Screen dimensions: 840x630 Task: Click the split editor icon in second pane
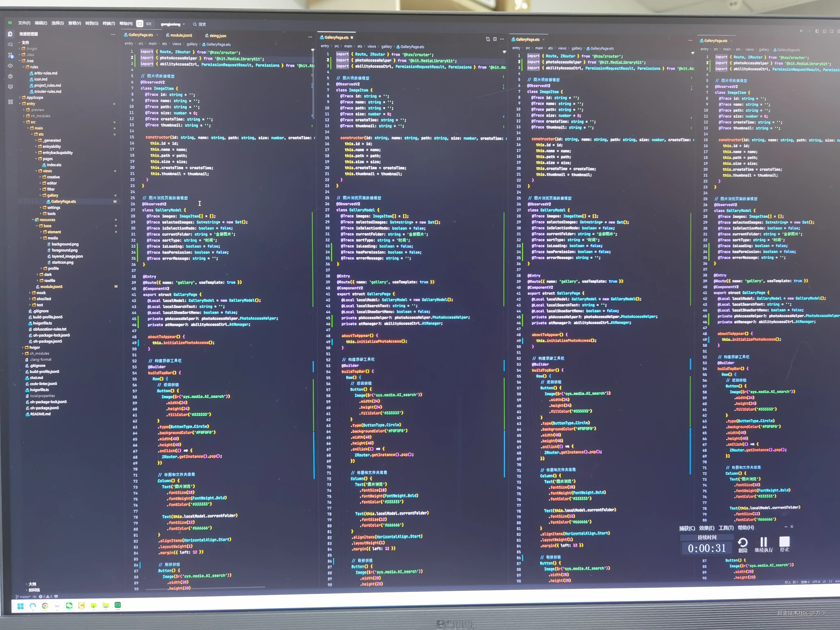point(495,39)
